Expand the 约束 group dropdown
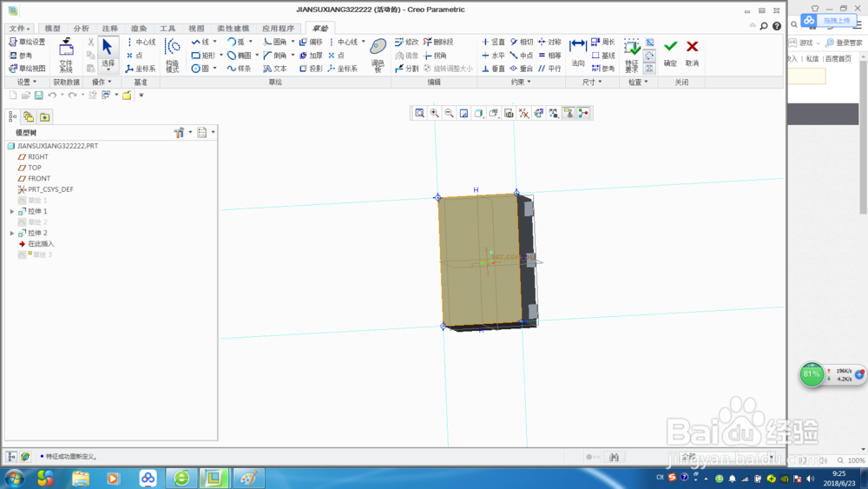This screenshot has width=868, height=489. pos(521,82)
